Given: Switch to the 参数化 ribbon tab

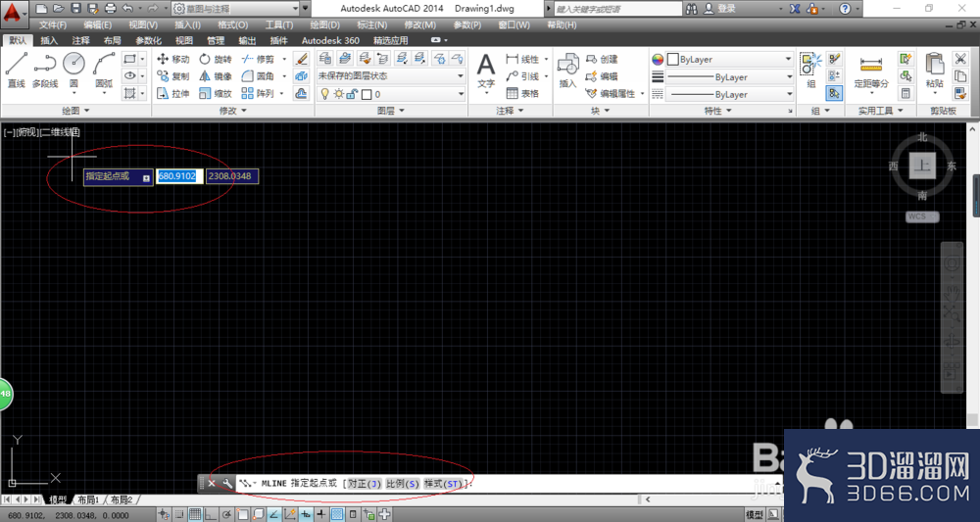Looking at the screenshot, I should [148, 40].
